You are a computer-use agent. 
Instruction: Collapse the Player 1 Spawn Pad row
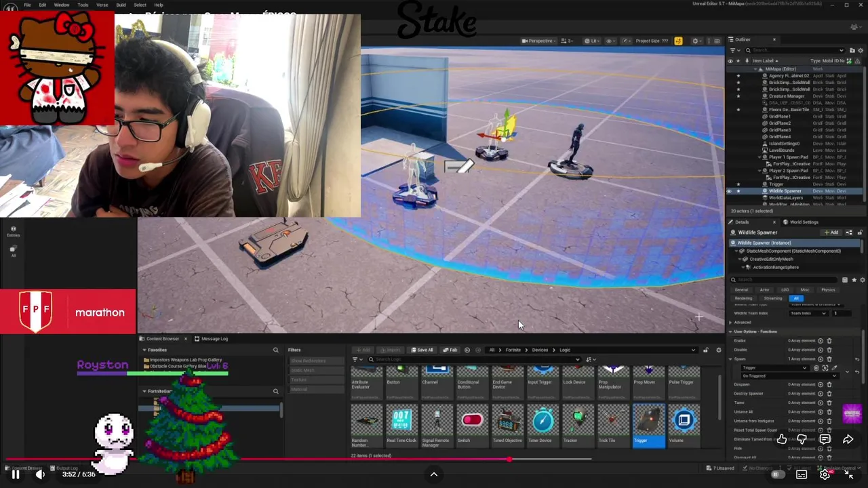coord(759,157)
